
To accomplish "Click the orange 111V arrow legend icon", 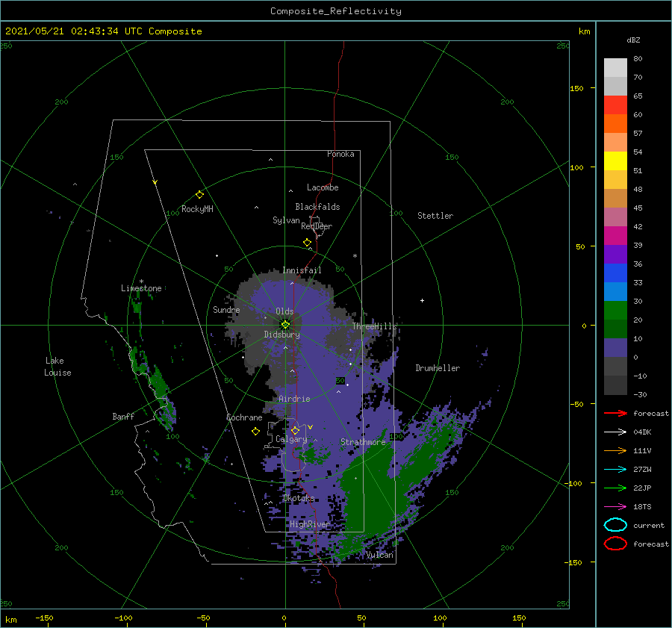I will tap(615, 450).
